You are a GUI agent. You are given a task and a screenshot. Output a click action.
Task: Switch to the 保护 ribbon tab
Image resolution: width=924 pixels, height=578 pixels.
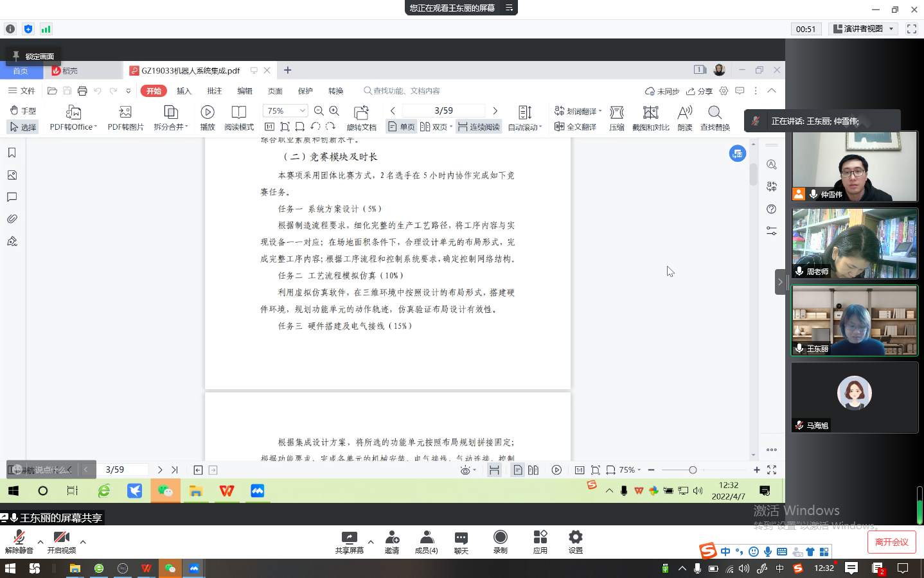pos(305,91)
